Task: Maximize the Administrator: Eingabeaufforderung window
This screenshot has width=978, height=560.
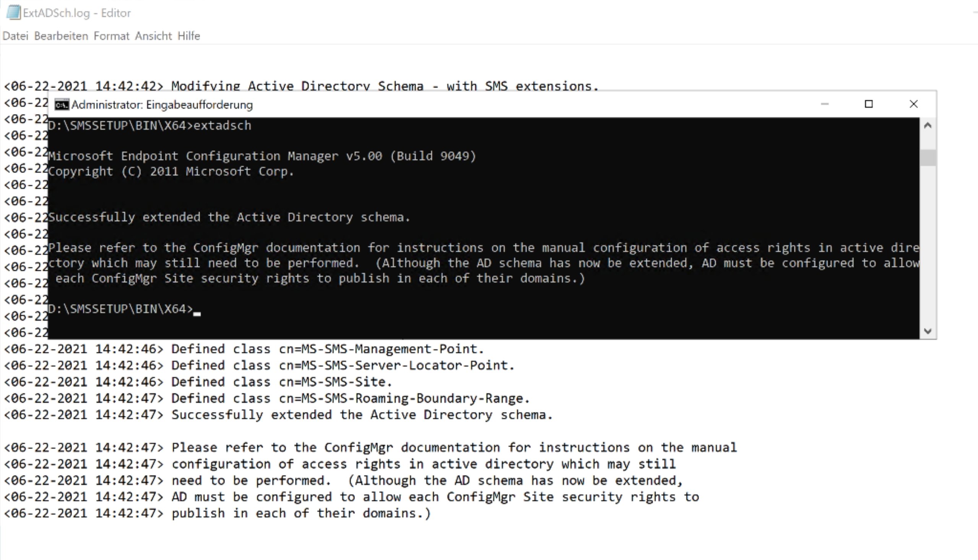Action: (868, 104)
